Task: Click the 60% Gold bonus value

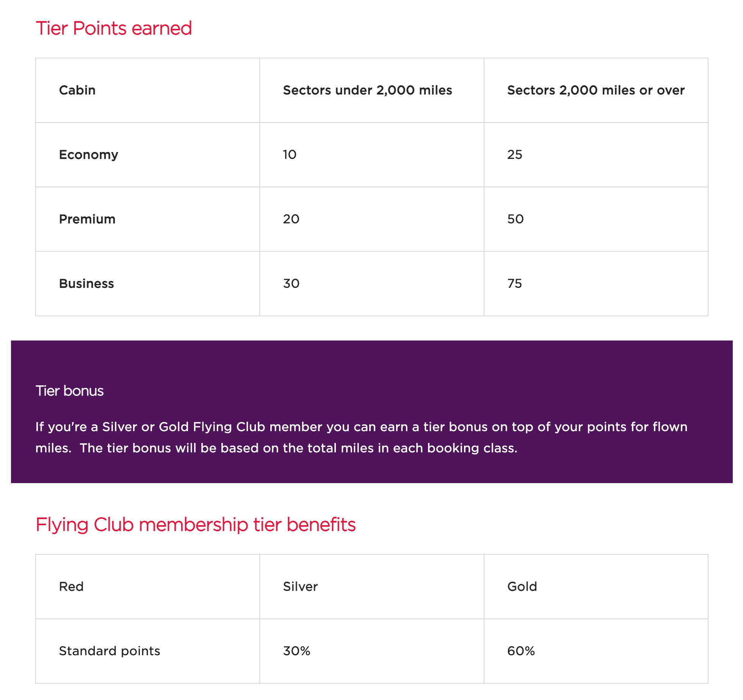Action: coord(521,651)
